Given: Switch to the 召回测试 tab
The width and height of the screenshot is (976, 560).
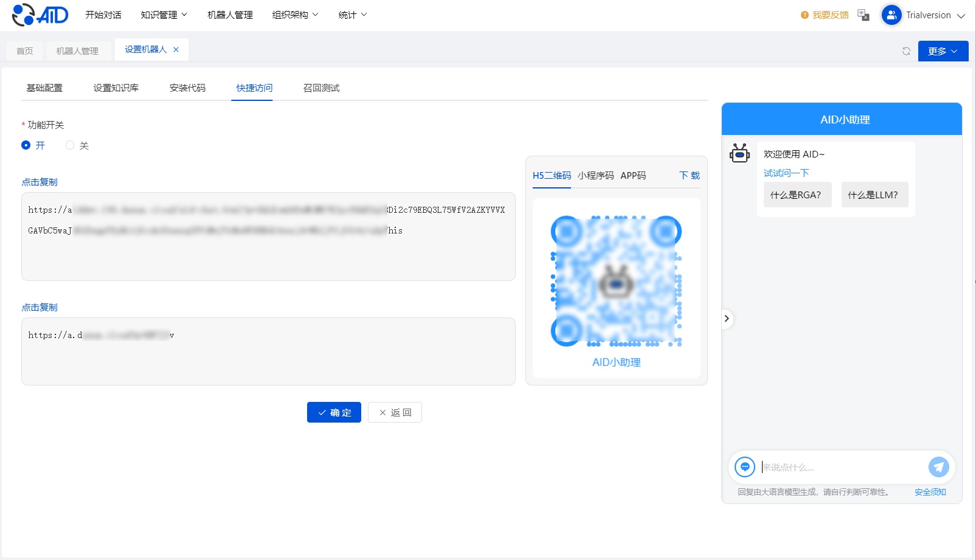Looking at the screenshot, I should tap(321, 88).
